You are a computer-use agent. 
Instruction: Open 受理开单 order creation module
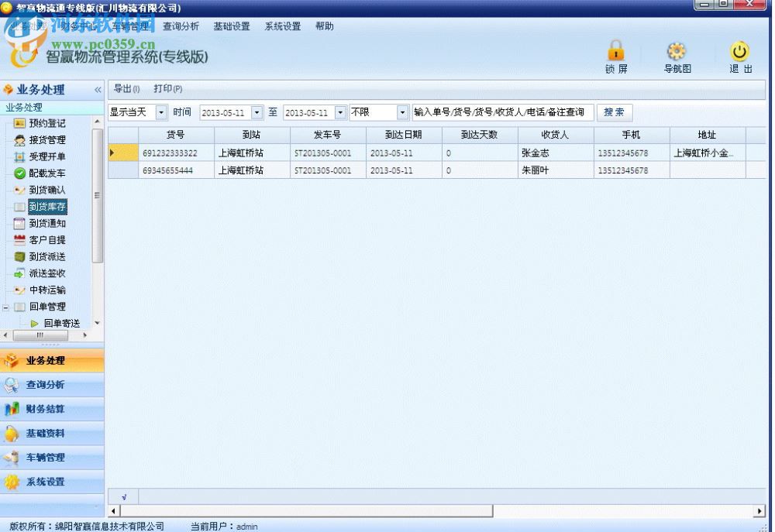tap(46, 156)
